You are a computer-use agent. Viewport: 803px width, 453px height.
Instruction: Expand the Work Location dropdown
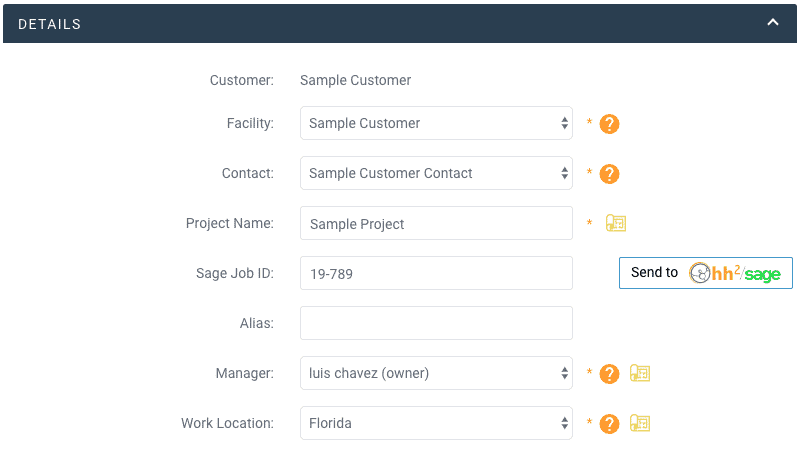[436, 423]
